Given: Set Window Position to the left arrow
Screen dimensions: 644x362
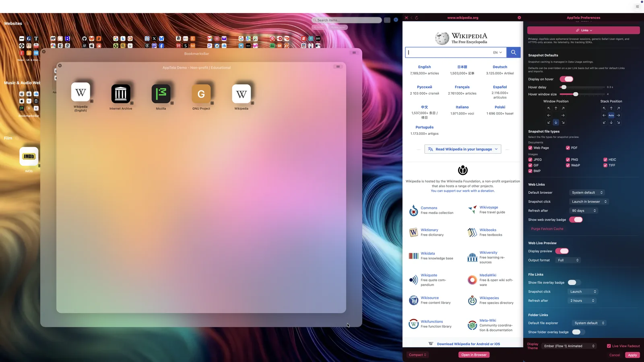Looking at the screenshot, I should tap(549, 115).
